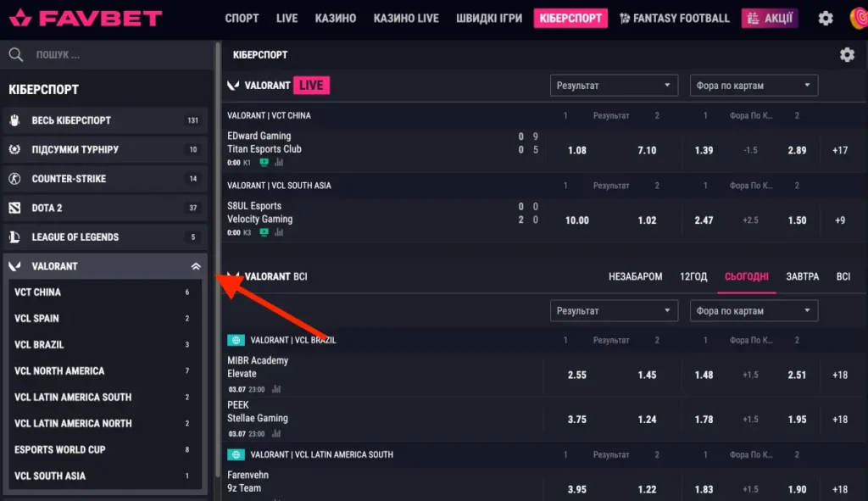Select the Сьогодні filter tab
Image resolution: width=868 pixels, height=501 pixels.
click(747, 276)
